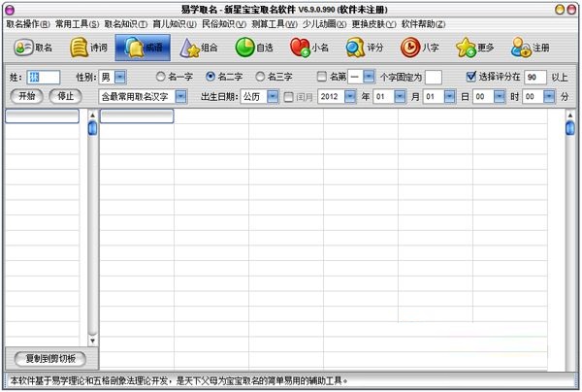Minimize window with the yellow title button
582x392 pixels.
point(560,10)
